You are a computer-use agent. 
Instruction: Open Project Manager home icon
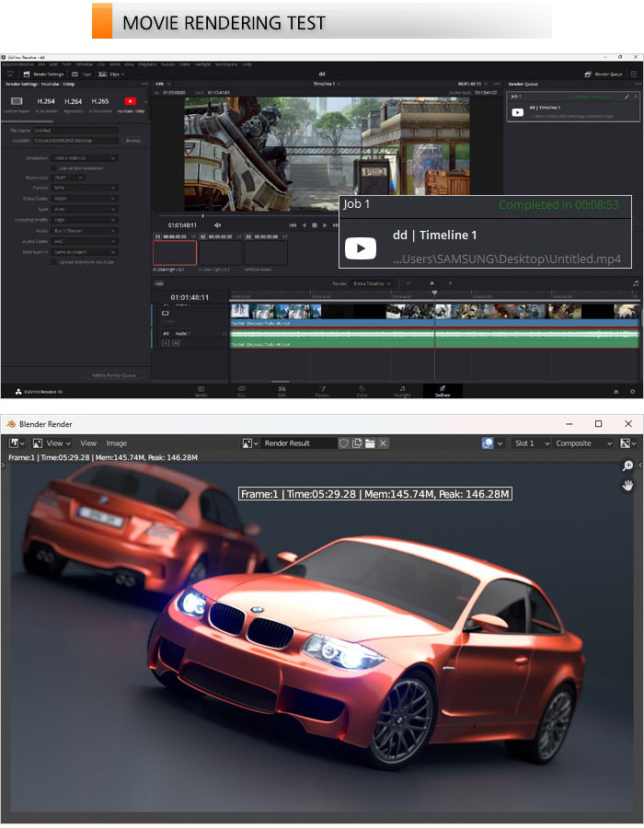pos(615,391)
